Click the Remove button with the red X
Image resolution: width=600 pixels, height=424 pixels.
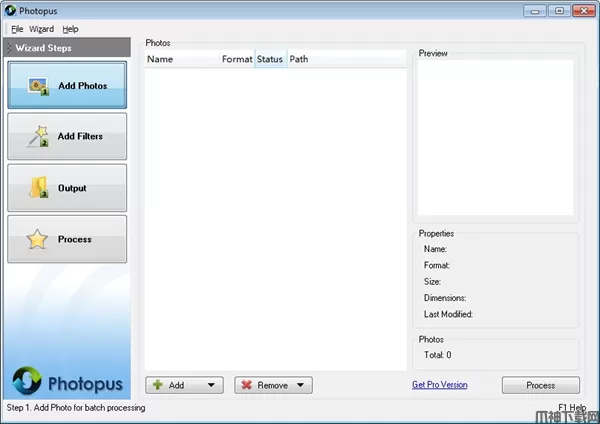pos(273,385)
